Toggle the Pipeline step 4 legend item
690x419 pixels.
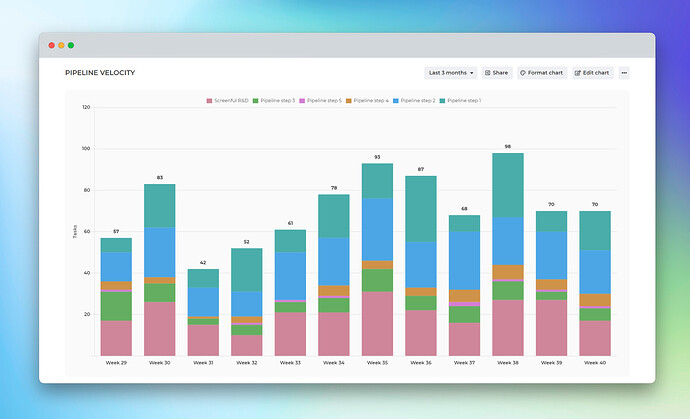click(367, 101)
